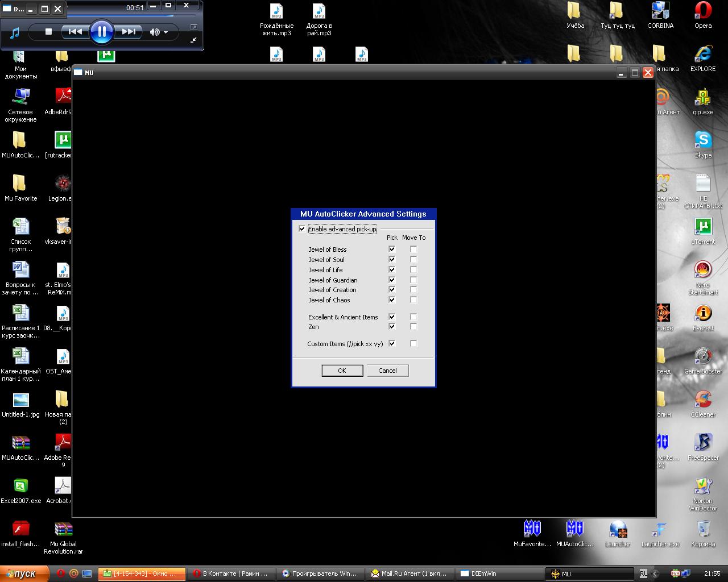728x582 pixels.
Task: Enable Move To for Jewel of Creation
Action: [x=413, y=289]
